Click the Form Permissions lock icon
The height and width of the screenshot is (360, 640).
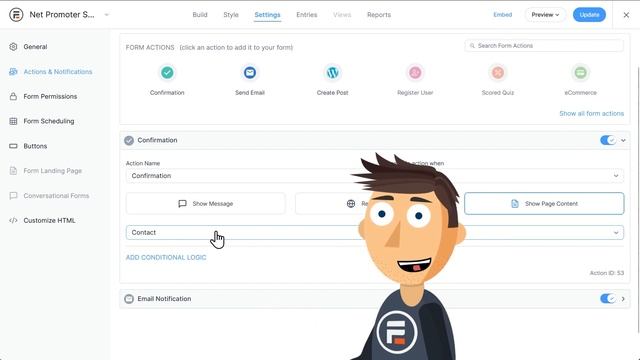point(13,96)
